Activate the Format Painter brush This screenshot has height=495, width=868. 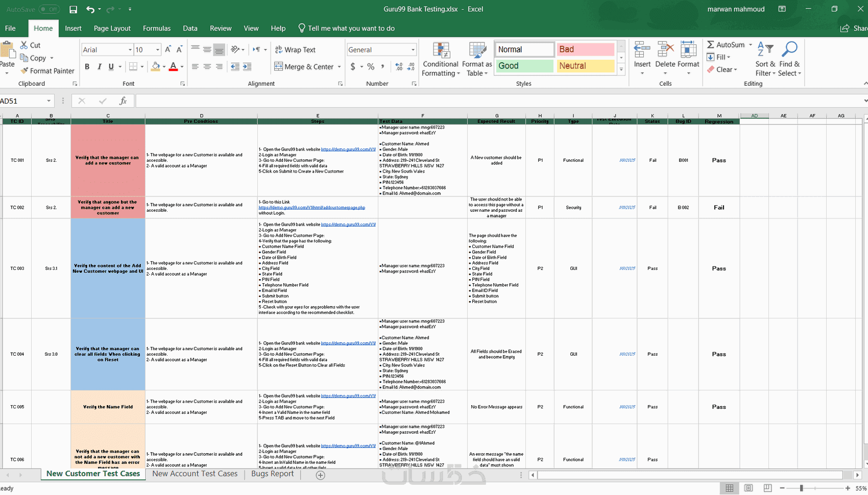47,71
